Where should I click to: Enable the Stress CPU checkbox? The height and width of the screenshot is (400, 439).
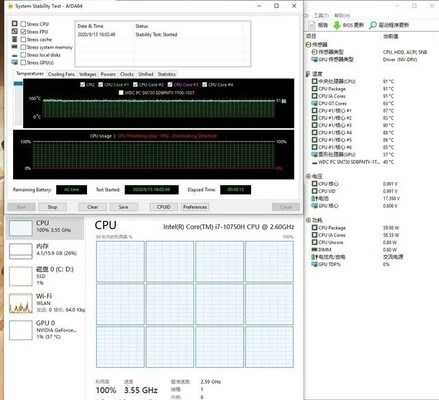click(x=23, y=24)
